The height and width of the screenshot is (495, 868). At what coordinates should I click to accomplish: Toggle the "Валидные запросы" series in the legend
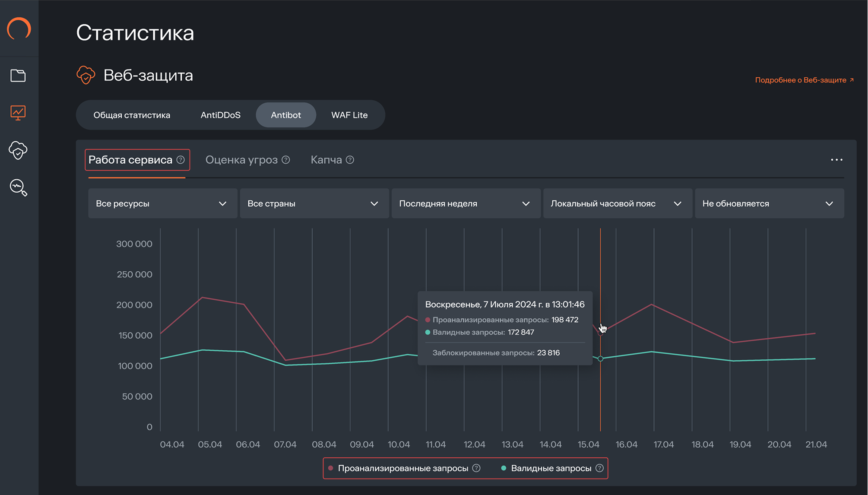coord(551,468)
